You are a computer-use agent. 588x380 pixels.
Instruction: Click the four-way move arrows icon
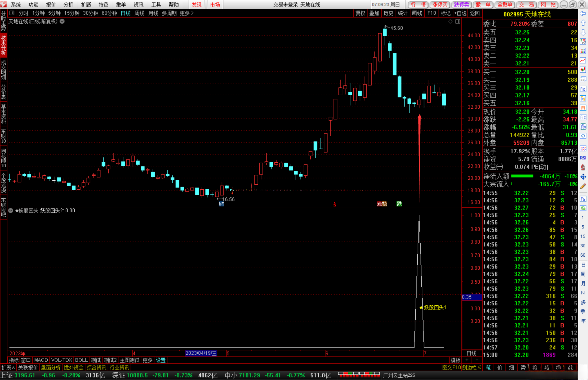583,177
